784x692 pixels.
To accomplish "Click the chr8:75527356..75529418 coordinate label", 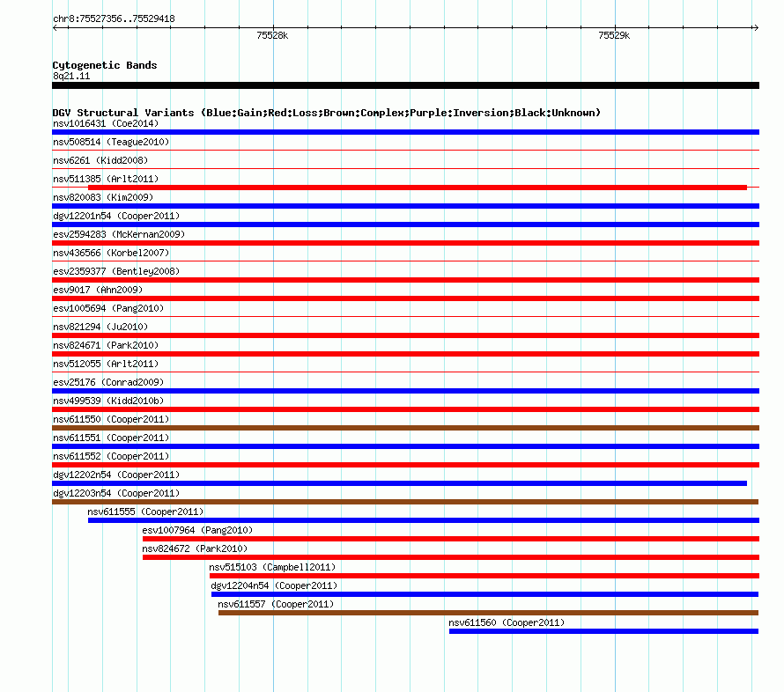I will pyautogui.click(x=114, y=19).
